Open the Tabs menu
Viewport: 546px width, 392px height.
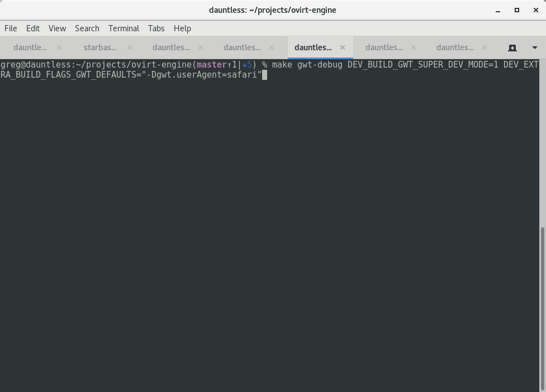156,28
